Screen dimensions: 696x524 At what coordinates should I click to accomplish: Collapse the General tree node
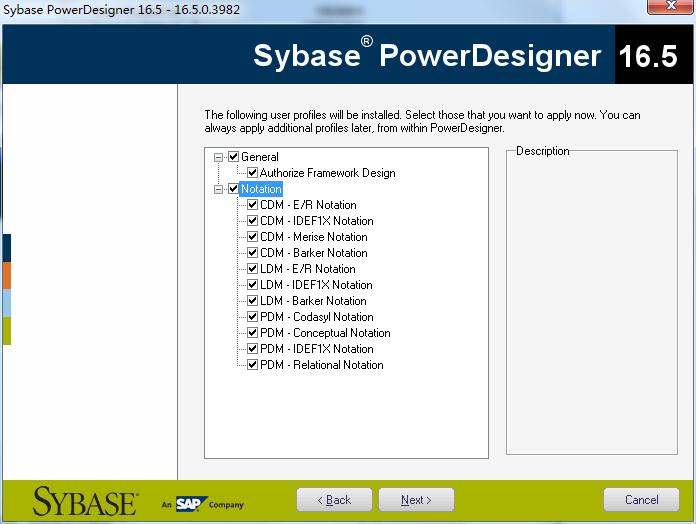coord(218,157)
